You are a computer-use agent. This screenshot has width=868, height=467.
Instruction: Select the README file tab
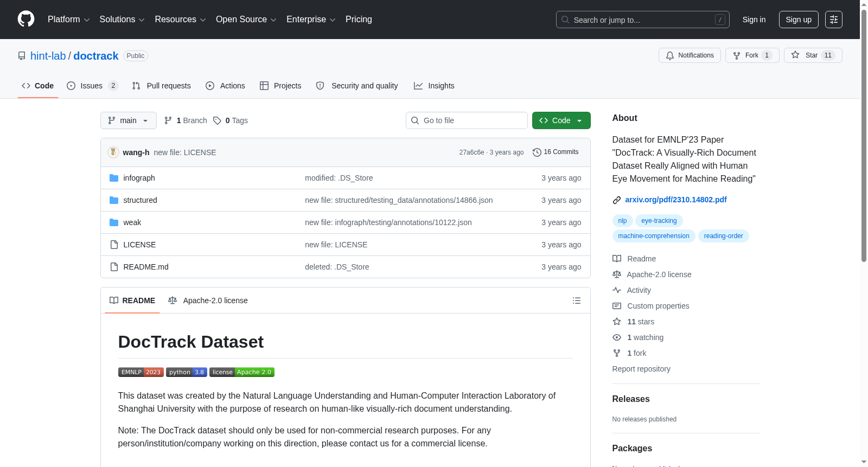pos(132,300)
